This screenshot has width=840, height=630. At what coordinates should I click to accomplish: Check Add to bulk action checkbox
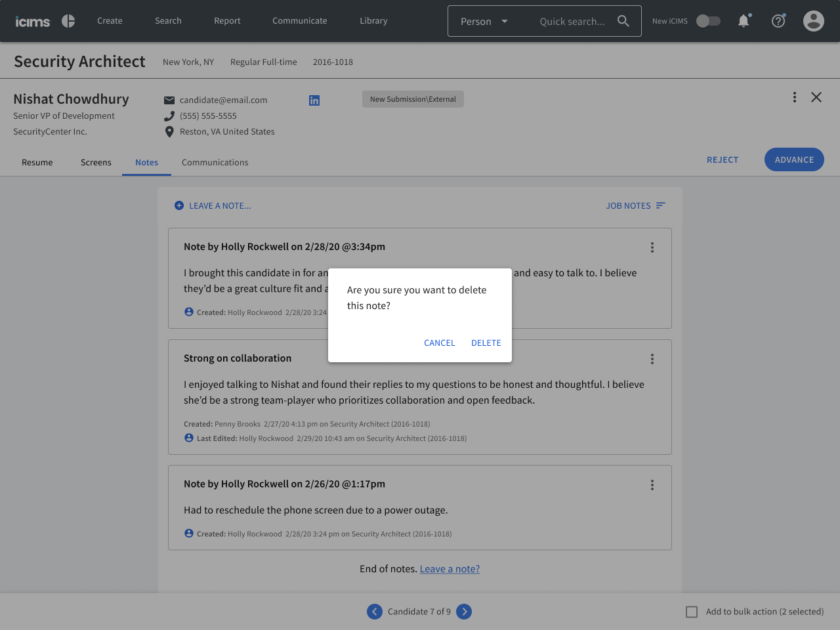[x=692, y=612]
